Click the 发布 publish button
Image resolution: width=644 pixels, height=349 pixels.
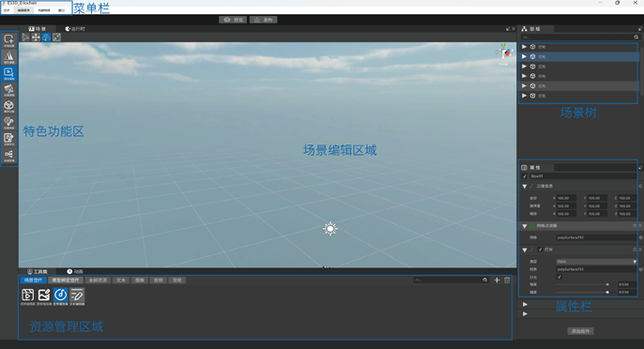point(263,20)
